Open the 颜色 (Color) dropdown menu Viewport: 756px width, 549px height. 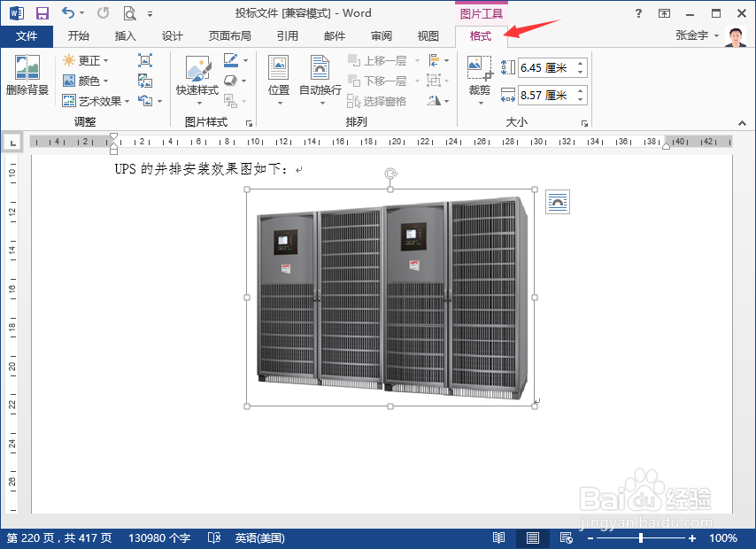[x=89, y=81]
